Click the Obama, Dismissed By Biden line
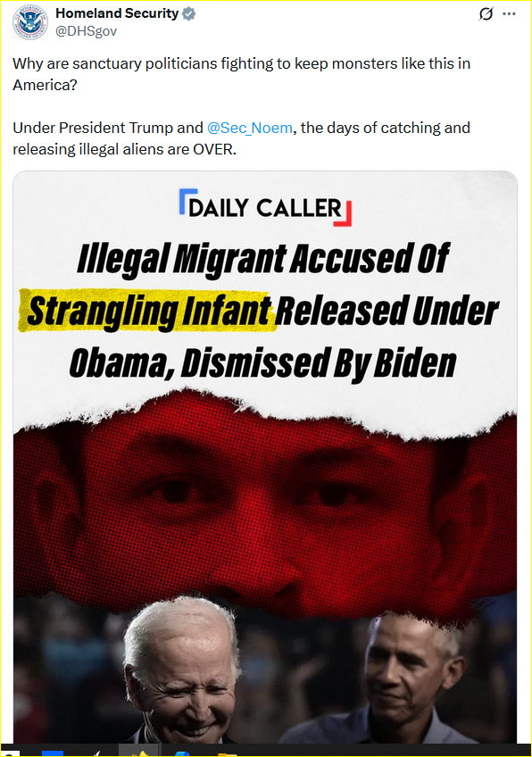 [x=262, y=363]
